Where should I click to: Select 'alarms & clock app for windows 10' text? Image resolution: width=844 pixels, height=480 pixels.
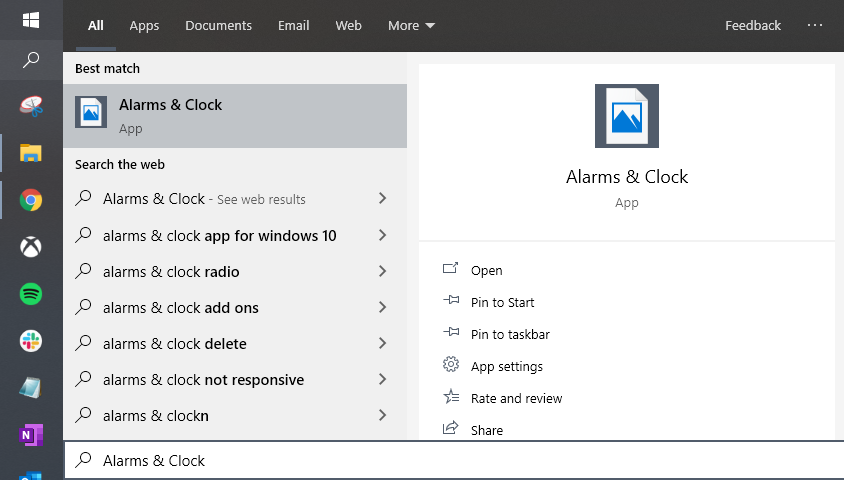tap(220, 236)
